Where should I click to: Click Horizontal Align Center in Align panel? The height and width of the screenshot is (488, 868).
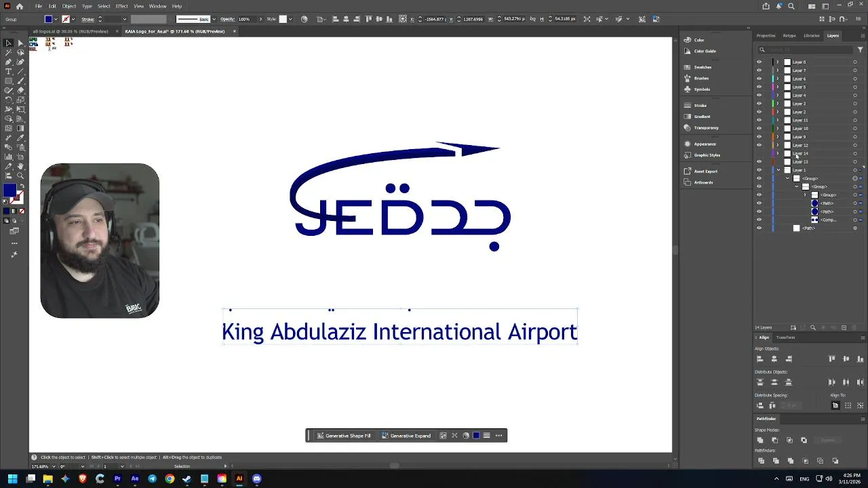tap(774, 359)
